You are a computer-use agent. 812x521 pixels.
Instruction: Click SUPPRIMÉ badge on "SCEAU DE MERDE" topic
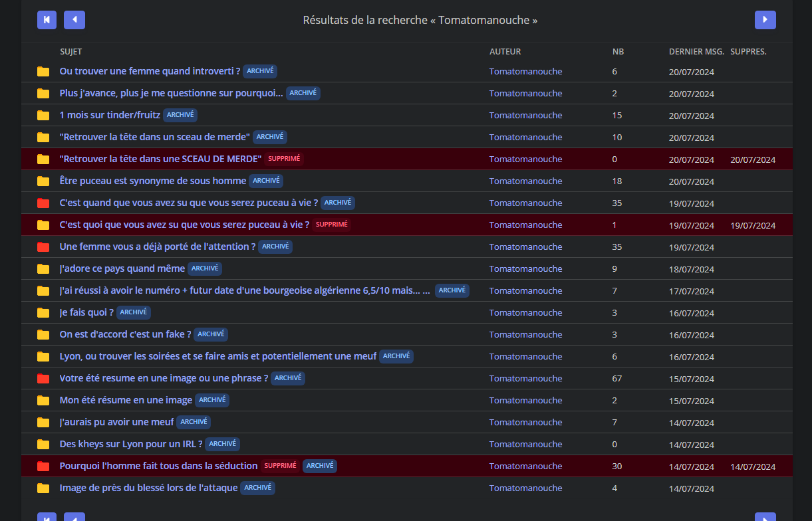284,159
